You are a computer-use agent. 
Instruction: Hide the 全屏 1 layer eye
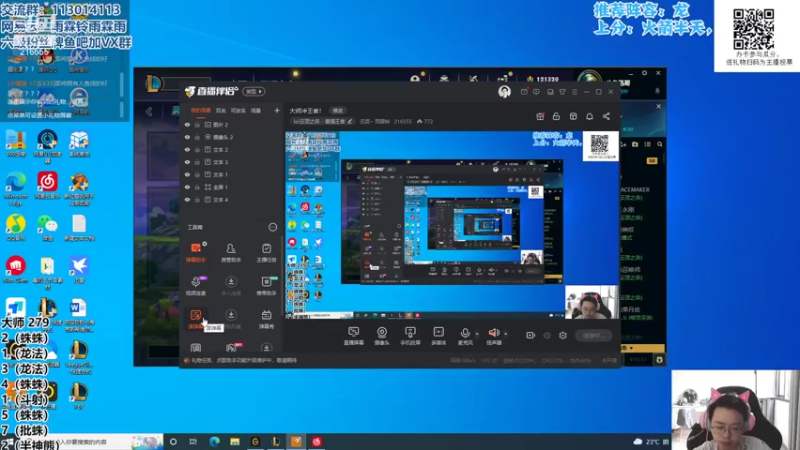point(187,187)
